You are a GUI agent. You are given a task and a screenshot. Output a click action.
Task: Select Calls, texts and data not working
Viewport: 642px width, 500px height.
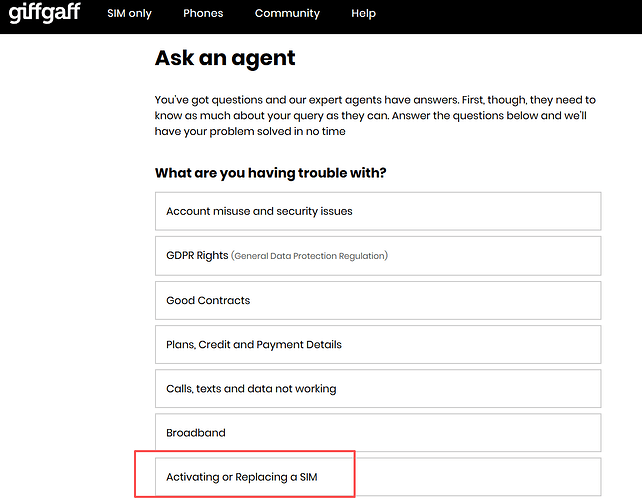click(378, 389)
